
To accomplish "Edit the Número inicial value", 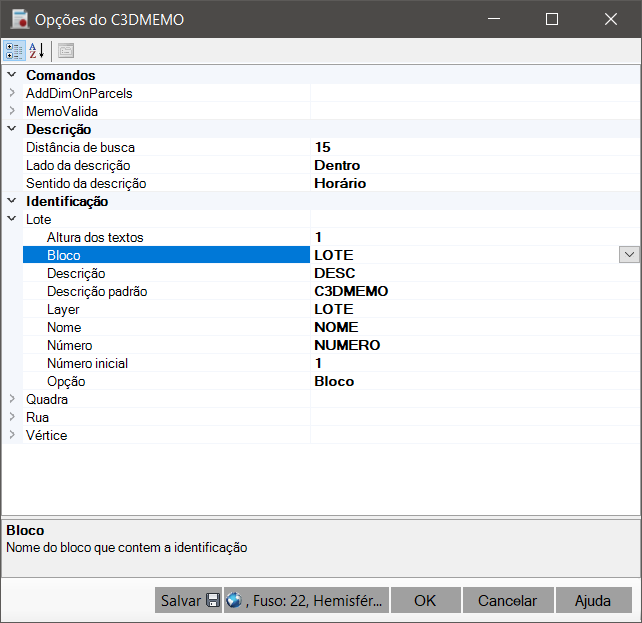I will 475,363.
